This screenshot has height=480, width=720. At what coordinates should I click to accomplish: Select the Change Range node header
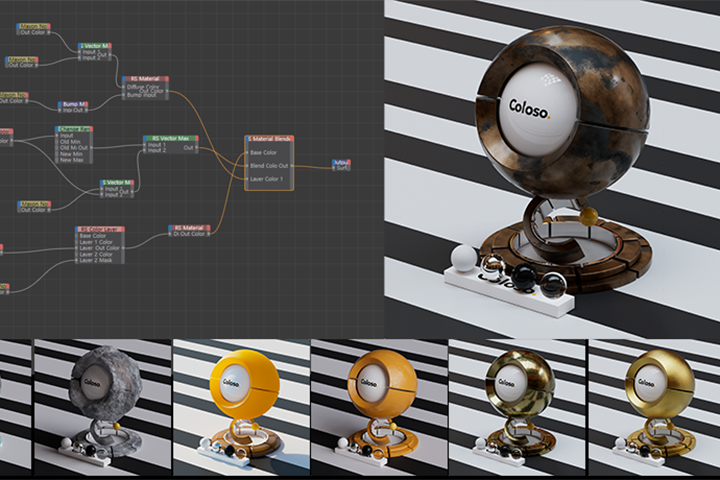coord(73,129)
